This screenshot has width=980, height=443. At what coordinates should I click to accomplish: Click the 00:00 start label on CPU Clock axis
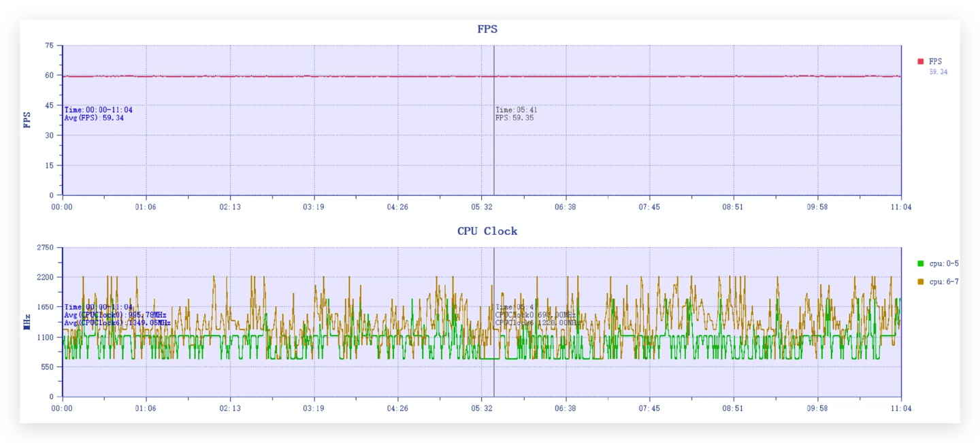[62, 408]
